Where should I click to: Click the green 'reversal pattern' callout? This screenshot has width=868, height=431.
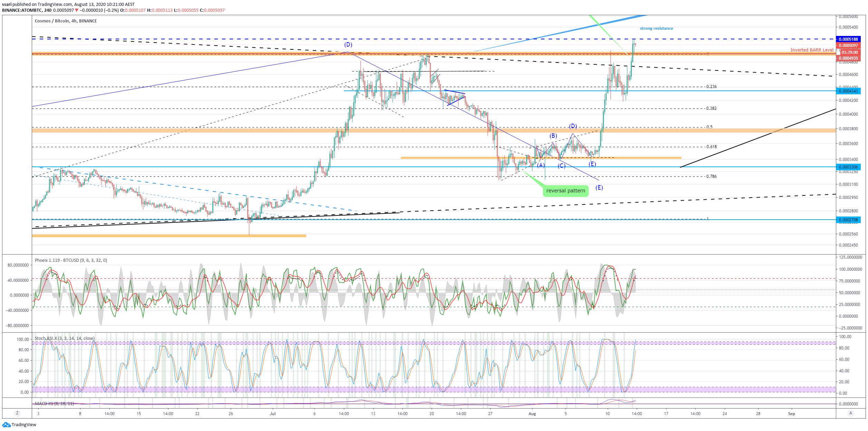click(x=566, y=191)
